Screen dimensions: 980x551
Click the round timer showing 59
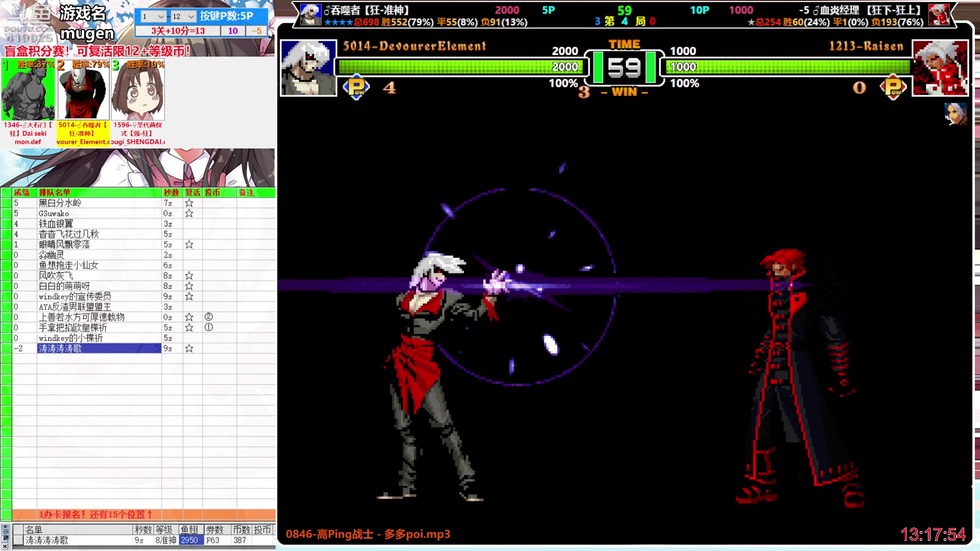624,68
